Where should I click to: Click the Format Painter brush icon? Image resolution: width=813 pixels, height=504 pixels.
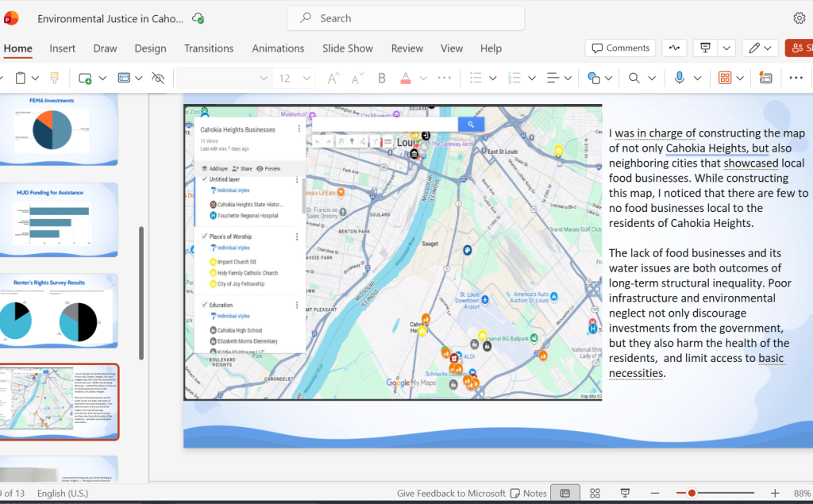(55, 79)
